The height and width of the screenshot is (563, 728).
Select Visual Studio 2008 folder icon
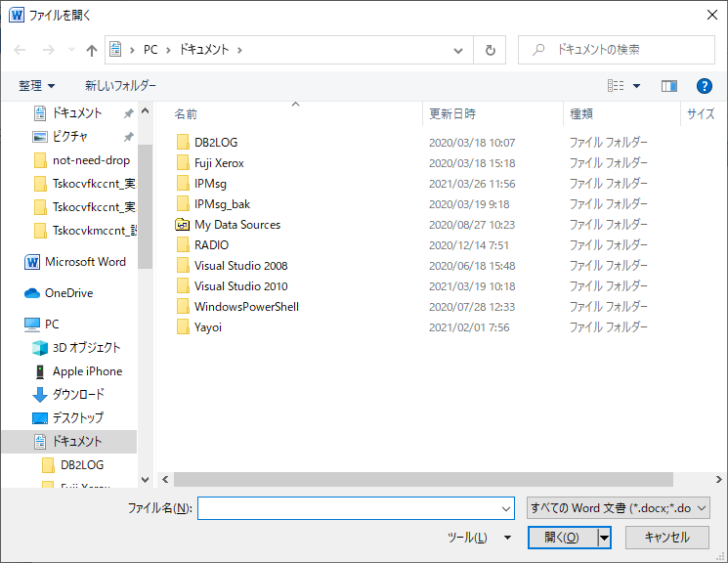[x=183, y=266]
